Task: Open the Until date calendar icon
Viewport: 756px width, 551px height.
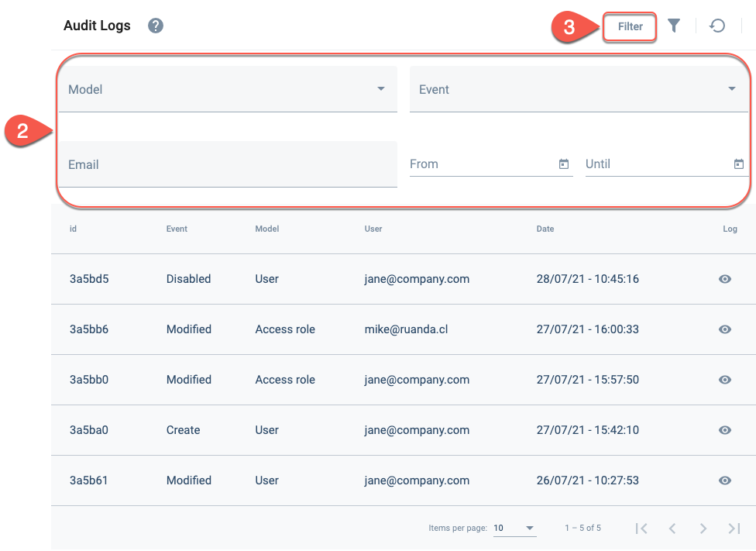Action: [739, 164]
